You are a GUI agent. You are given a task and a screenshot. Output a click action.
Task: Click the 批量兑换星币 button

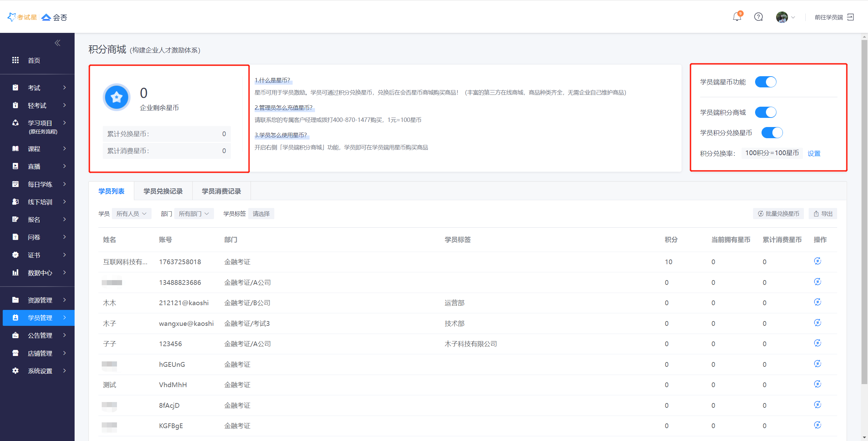tap(778, 214)
